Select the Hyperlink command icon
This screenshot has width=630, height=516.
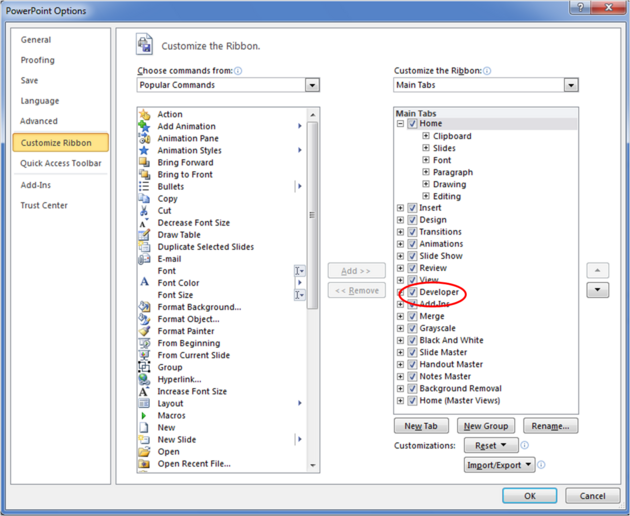coord(145,379)
